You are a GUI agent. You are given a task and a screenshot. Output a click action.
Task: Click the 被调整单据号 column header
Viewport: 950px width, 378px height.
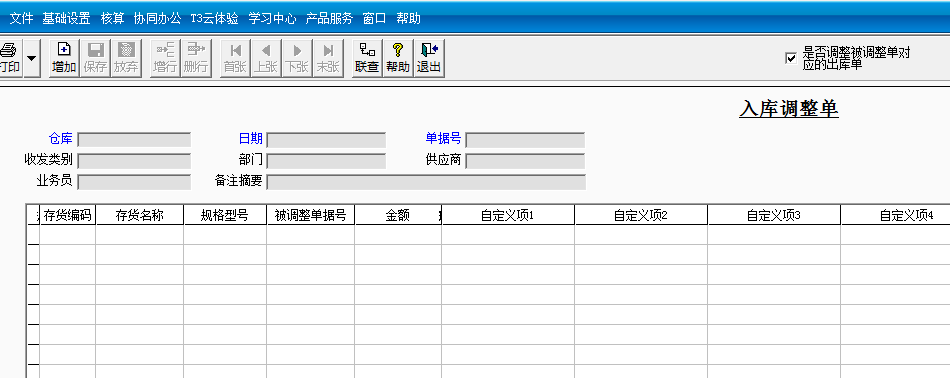[310, 215]
